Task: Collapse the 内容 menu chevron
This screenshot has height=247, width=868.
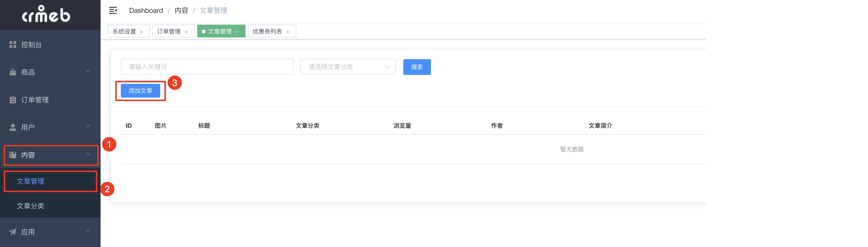Action: pos(88,154)
